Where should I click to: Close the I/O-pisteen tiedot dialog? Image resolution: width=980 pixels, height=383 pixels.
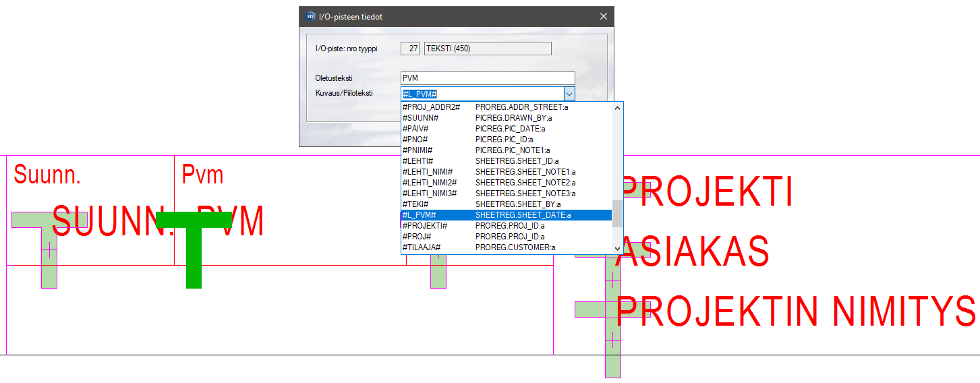point(603,17)
